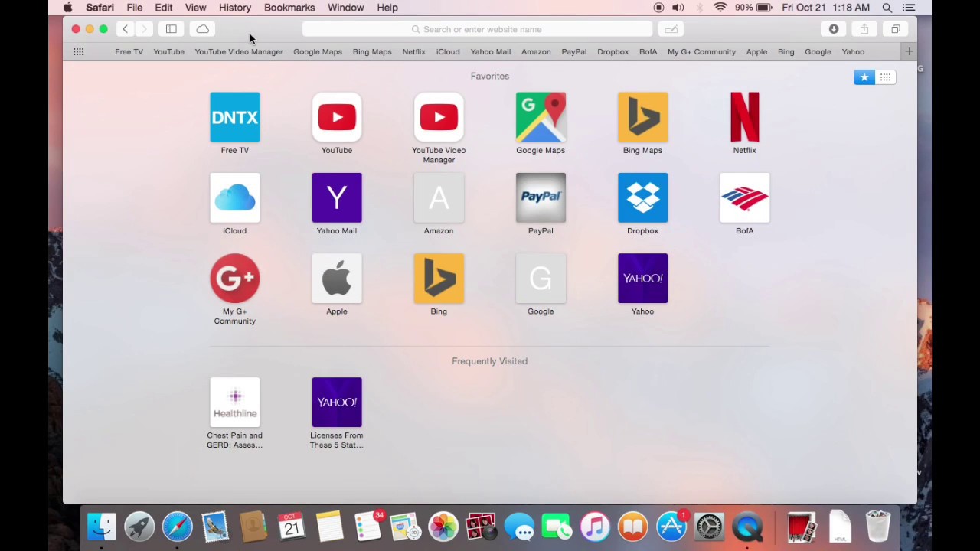Open the Bookmarks menu

(289, 7)
